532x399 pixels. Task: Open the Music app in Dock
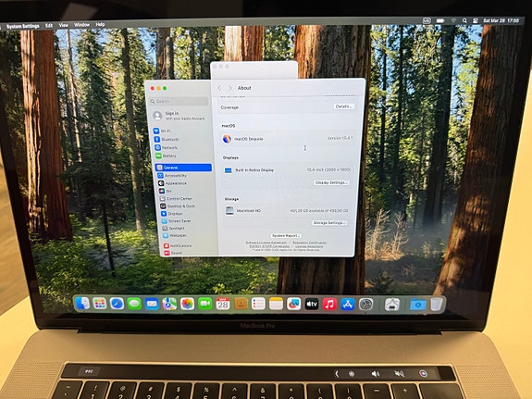pos(329,304)
